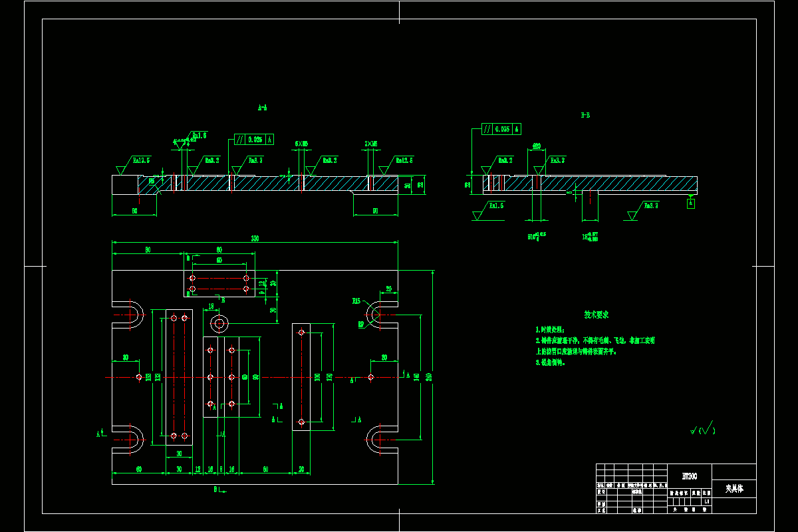Select the 6×M5 thread callout
The height and width of the screenshot is (532, 798).
point(301,144)
